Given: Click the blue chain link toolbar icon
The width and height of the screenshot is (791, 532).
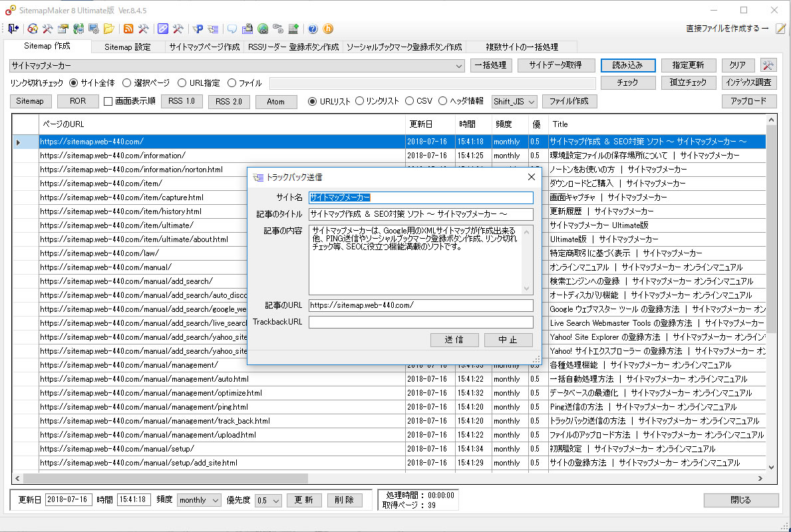Looking at the screenshot, I should pos(163,29).
